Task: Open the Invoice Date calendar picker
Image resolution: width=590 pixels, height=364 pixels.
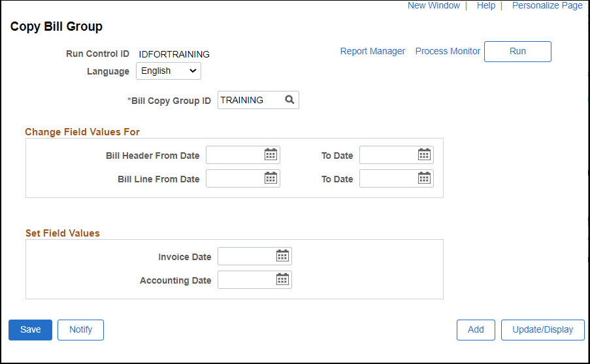Action: click(282, 256)
